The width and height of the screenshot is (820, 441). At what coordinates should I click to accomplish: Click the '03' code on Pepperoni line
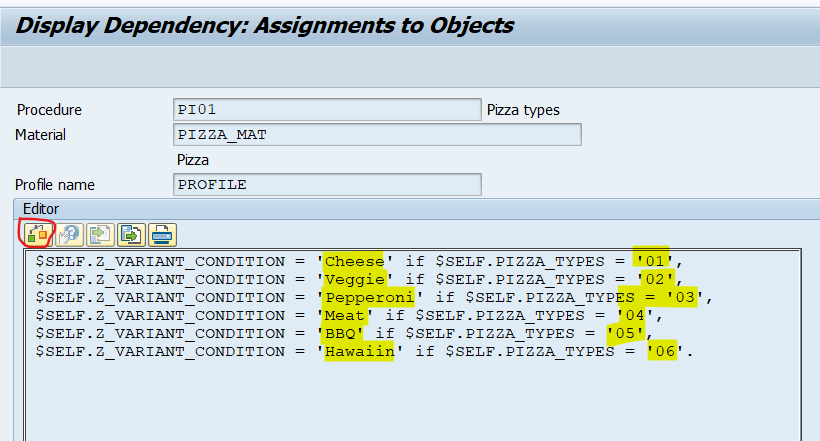[684, 297]
